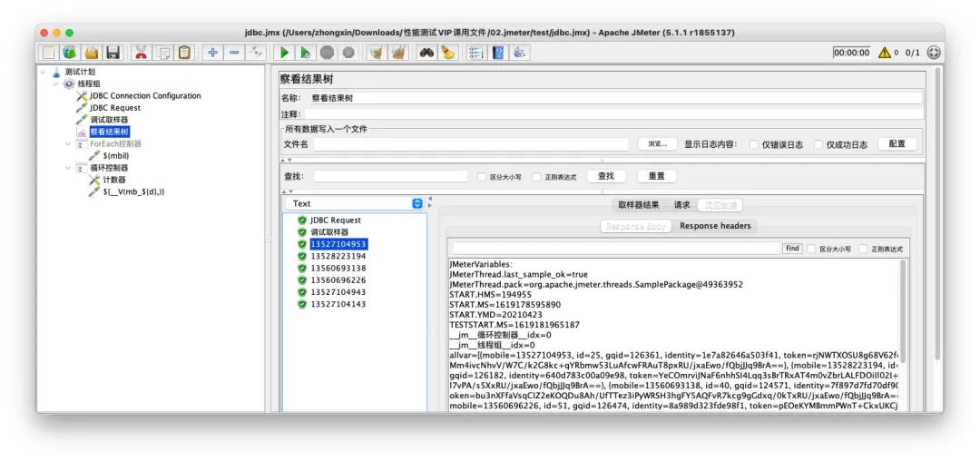
Task: Start the test with green play icon
Action: click(284, 53)
